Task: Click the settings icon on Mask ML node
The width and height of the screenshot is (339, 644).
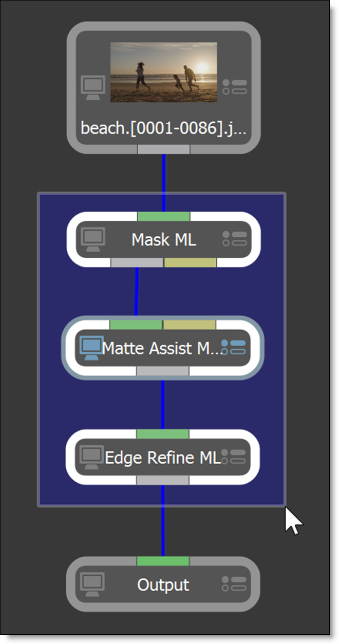Action: tap(235, 239)
